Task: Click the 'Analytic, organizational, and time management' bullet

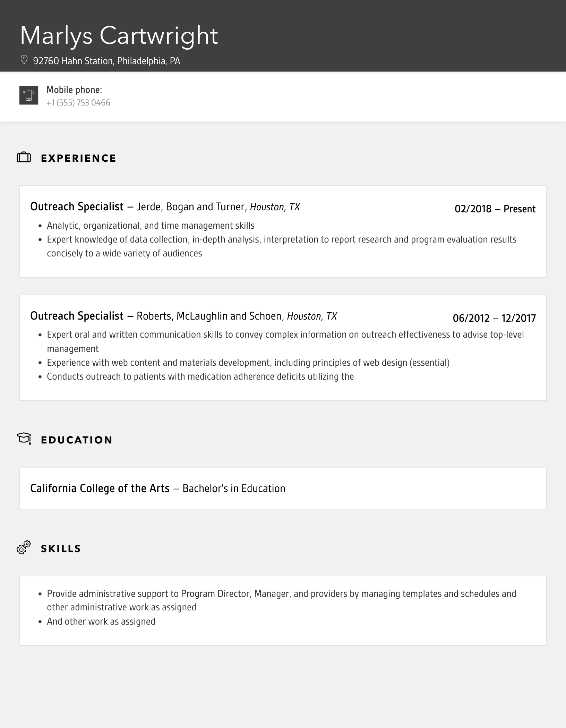Action: pyautogui.click(x=151, y=226)
